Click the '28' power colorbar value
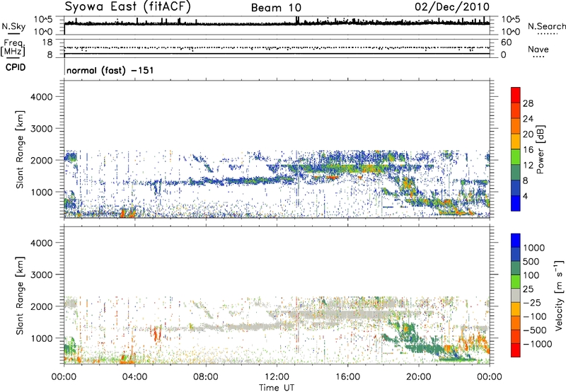 [528, 103]
